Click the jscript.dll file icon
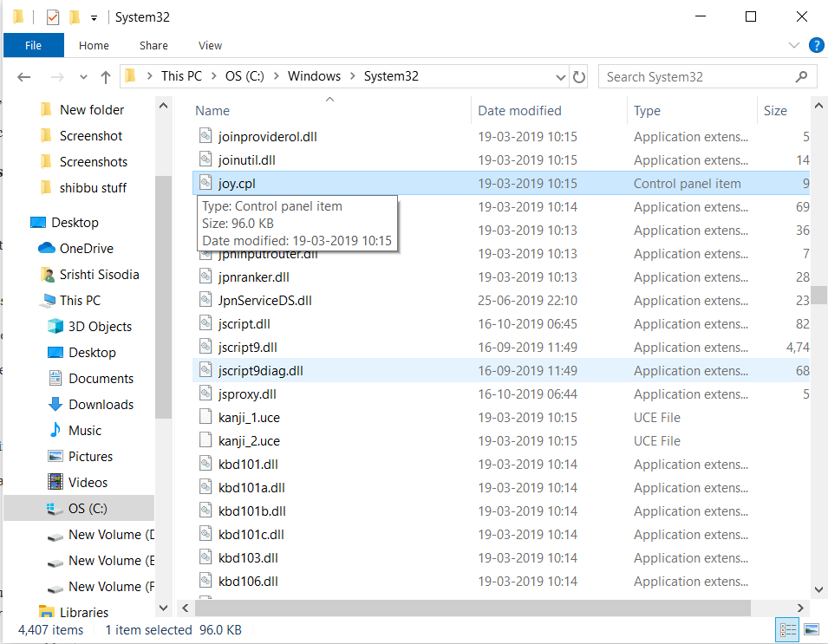Screen dimensions: 828x644 [x=205, y=323]
